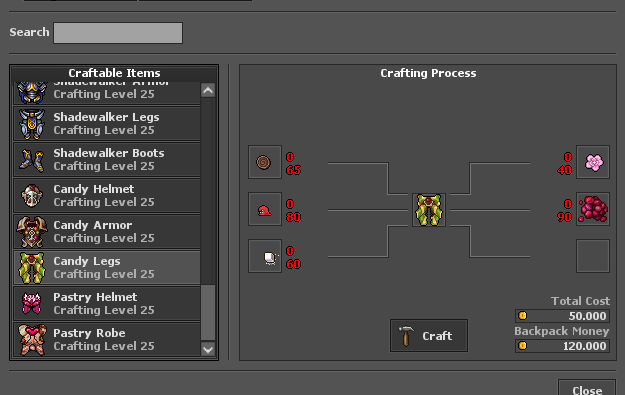Select Candy Armor recipe entry
The image size is (625, 395).
tap(107, 231)
